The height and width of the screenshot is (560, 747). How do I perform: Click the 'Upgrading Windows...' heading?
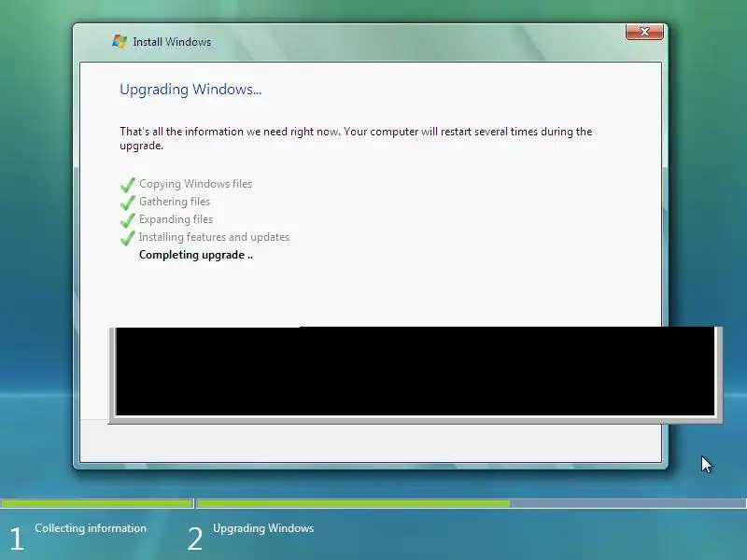point(190,90)
